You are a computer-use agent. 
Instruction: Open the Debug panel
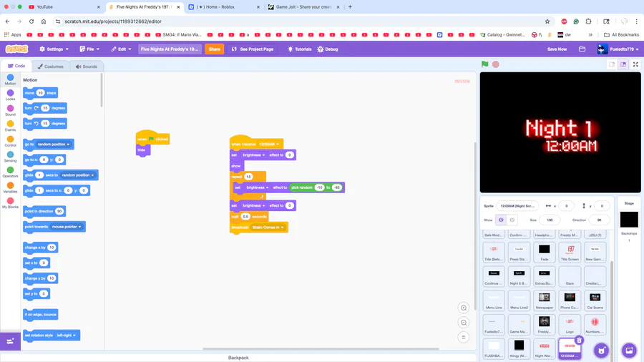pos(327,49)
